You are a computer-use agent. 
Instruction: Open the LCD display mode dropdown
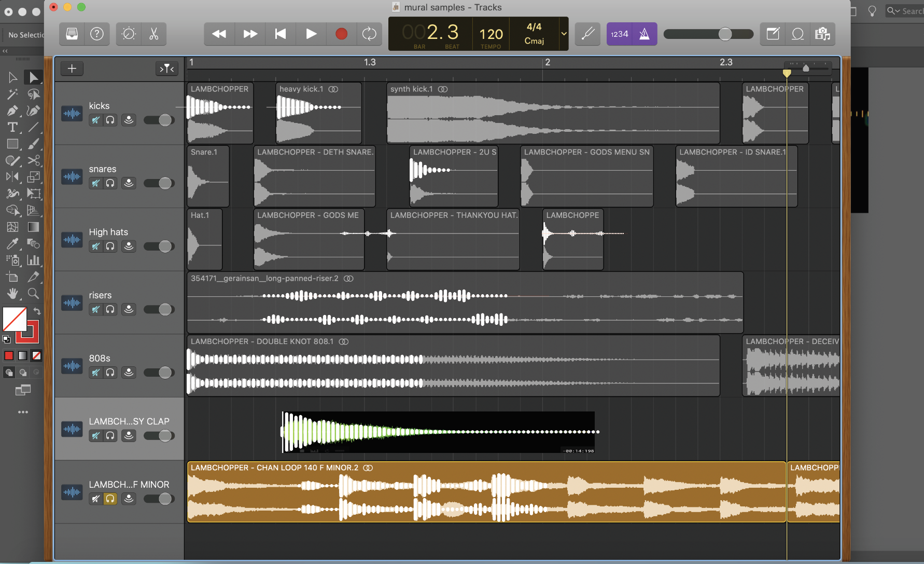(564, 34)
